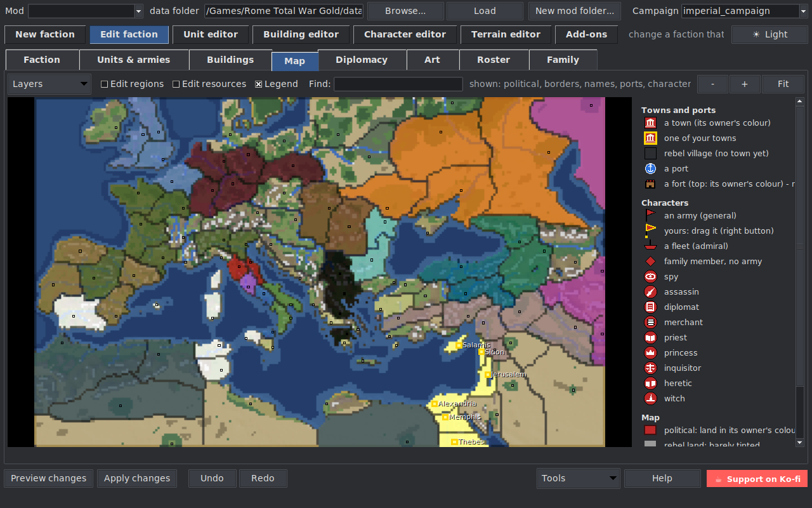Screen dimensions: 812x508
Task: Click the assassin legend icon
Action: [x=650, y=292]
